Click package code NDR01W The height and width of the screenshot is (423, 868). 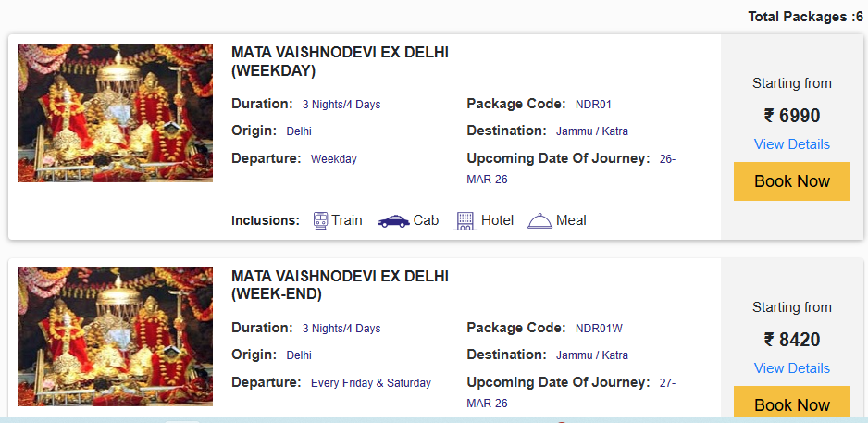tap(598, 329)
